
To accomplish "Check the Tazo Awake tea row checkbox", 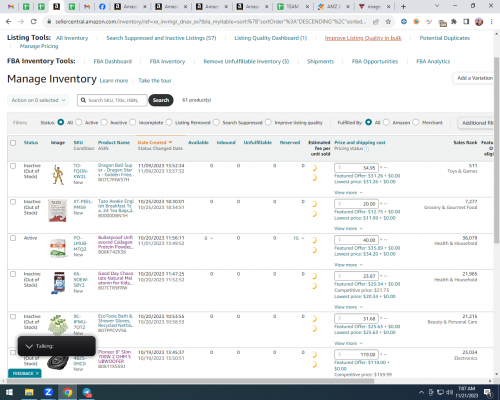I will pyautogui.click(x=13, y=202).
